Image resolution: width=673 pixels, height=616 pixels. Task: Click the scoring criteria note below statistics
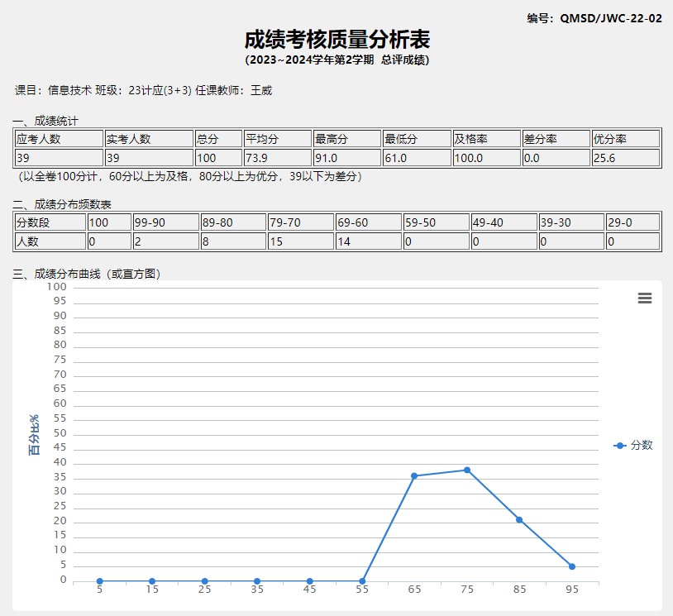[x=189, y=176]
